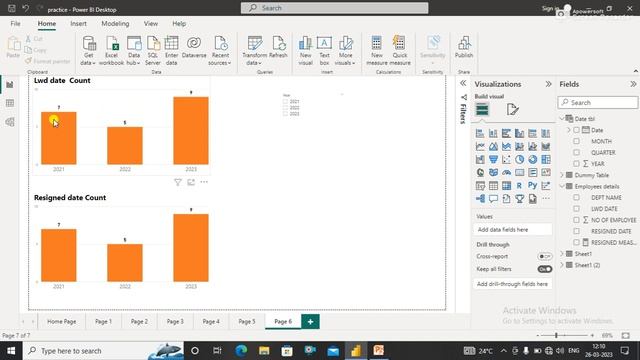Open the View ribbon tab
This screenshot has width=640, height=360.
click(x=151, y=24)
